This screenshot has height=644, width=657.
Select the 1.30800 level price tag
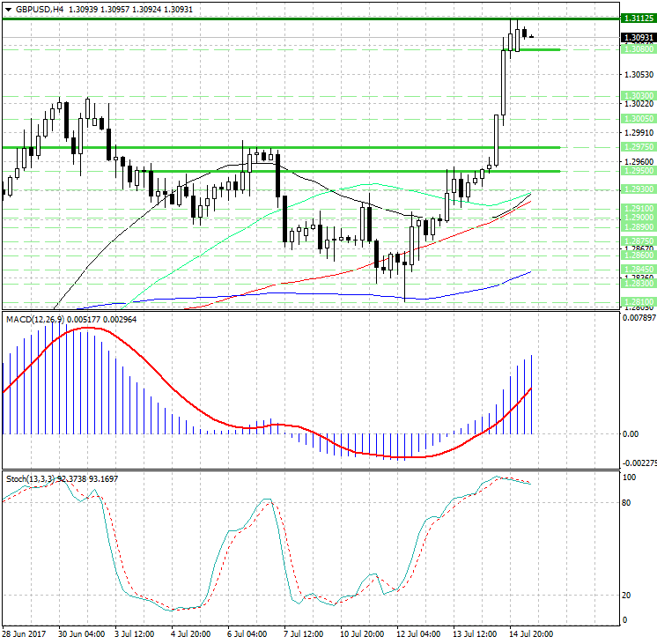(637, 50)
